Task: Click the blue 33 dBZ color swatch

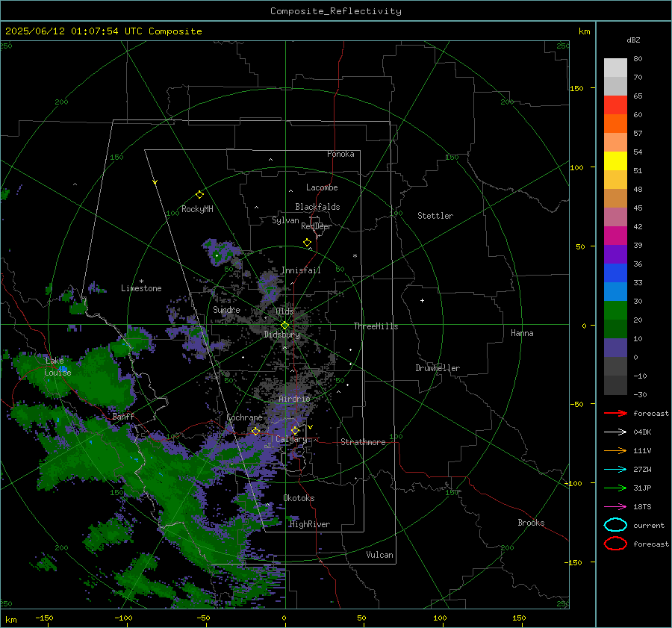Action: 615,273
